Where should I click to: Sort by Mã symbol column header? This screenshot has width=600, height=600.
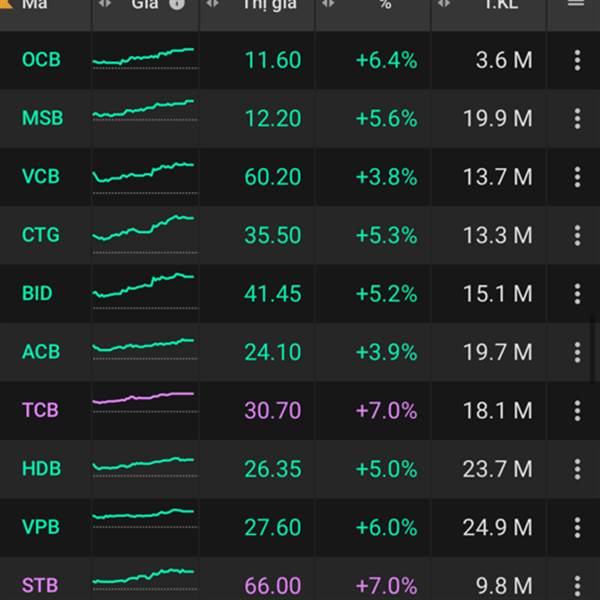pos(35,4)
